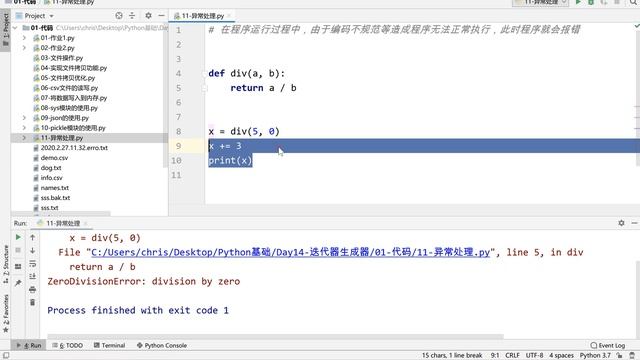The image size is (640, 360).
Task: Open 06-csv文件的读写.py in project tree
Action: coord(69,88)
